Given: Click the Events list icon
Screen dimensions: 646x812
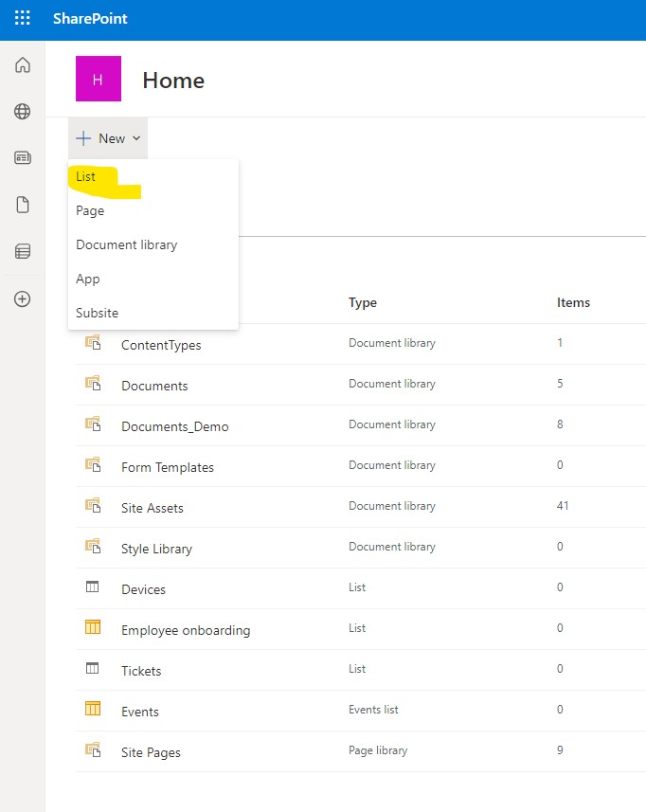Looking at the screenshot, I should pos(93,710).
